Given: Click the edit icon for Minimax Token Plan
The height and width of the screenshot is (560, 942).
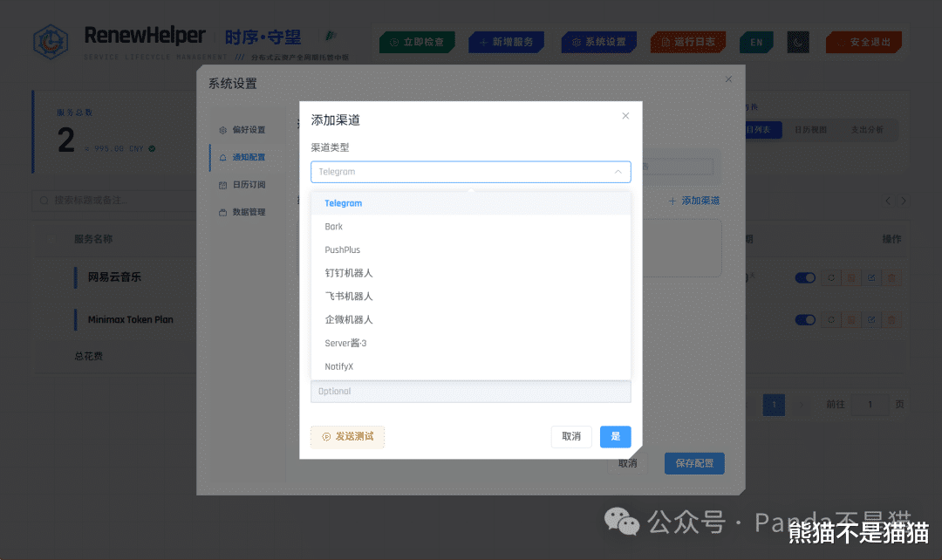Looking at the screenshot, I should 871,319.
